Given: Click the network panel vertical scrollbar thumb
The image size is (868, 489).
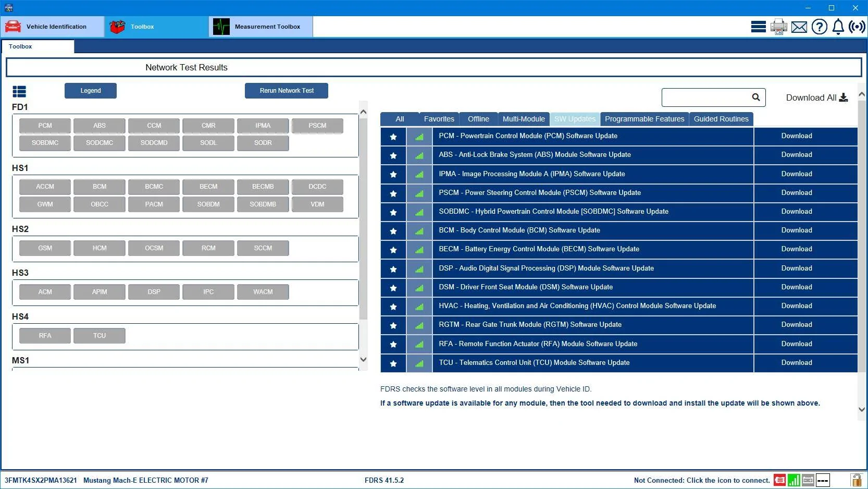Looking at the screenshot, I should click(x=363, y=218).
